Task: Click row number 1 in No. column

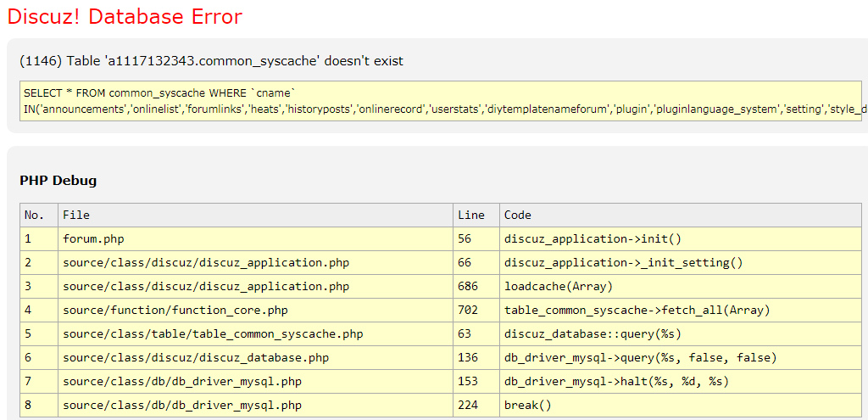Action: tap(39, 238)
